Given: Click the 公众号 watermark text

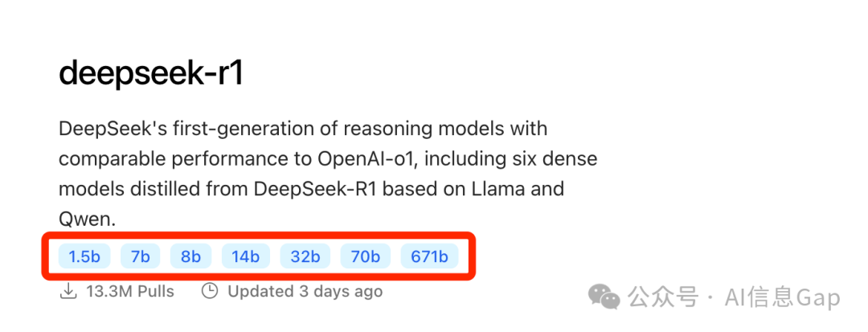Looking at the screenshot, I should pos(662,298).
